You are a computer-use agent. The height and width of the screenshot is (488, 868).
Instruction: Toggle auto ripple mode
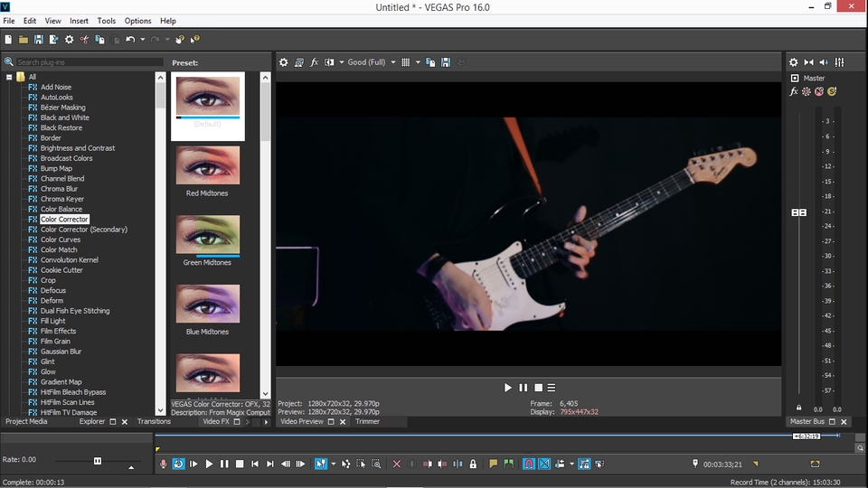click(560, 464)
